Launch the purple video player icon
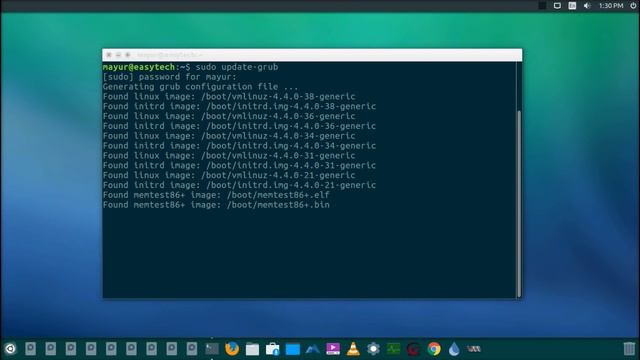Viewport: 640px width, 360px height. coord(333,349)
